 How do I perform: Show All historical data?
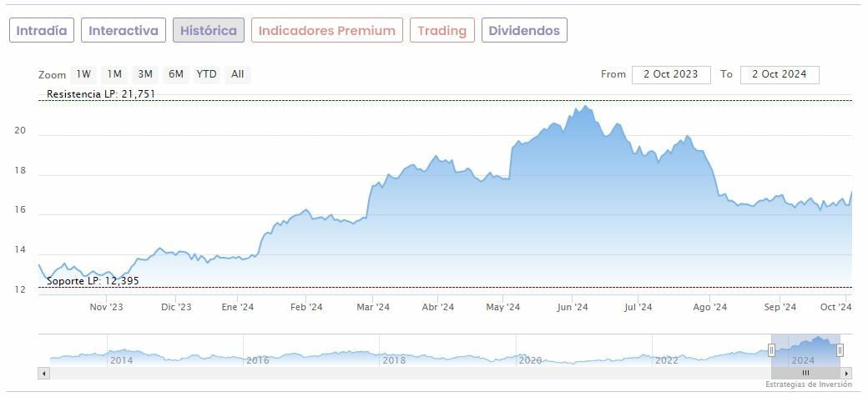coord(238,74)
